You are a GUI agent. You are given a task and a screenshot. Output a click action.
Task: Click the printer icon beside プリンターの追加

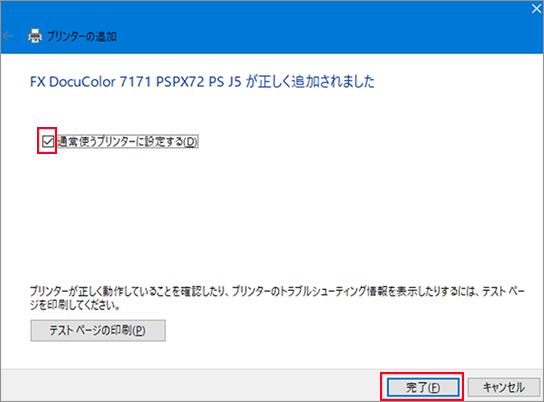[35, 36]
